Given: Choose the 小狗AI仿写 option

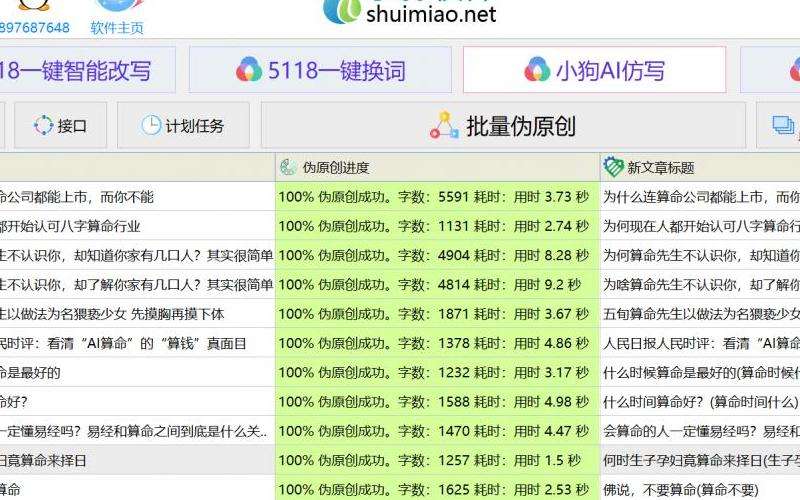Looking at the screenshot, I should tap(594, 71).
